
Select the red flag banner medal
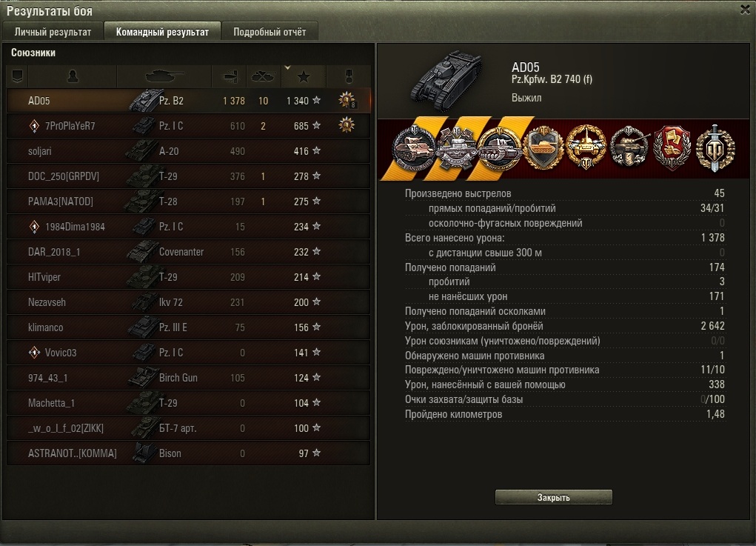(672, 149)
